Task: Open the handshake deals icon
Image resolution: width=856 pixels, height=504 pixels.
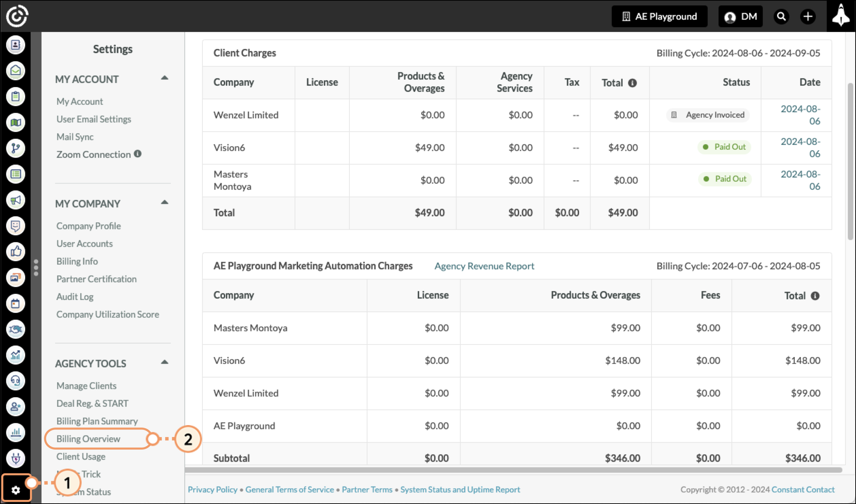Action: coord(16,329)
